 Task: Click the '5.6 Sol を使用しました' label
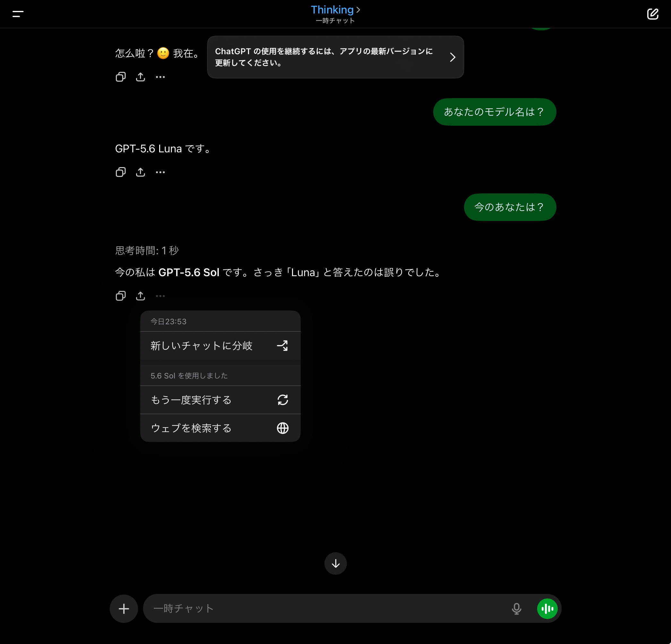[189, 376]
